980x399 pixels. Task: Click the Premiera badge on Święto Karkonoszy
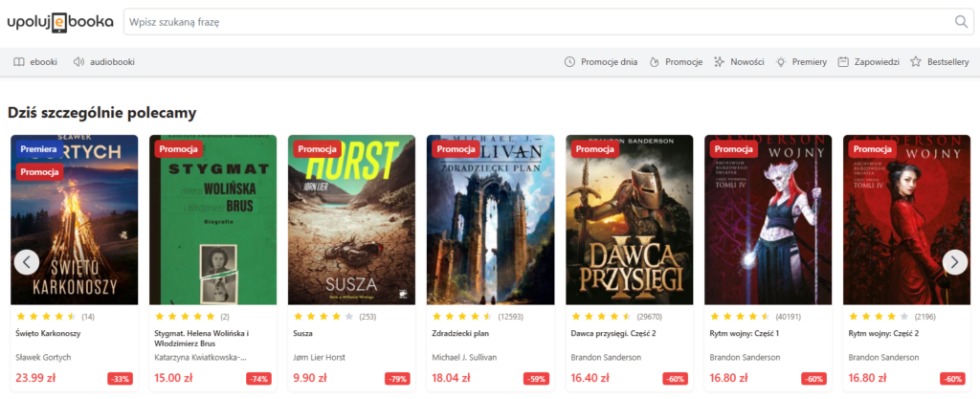pos(38,149)
